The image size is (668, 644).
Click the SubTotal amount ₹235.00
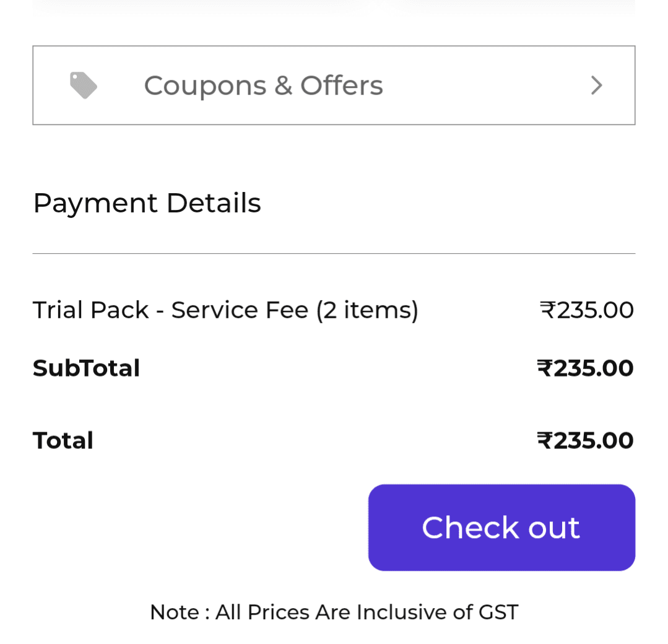pyautogui.click(x=585, y=368)
